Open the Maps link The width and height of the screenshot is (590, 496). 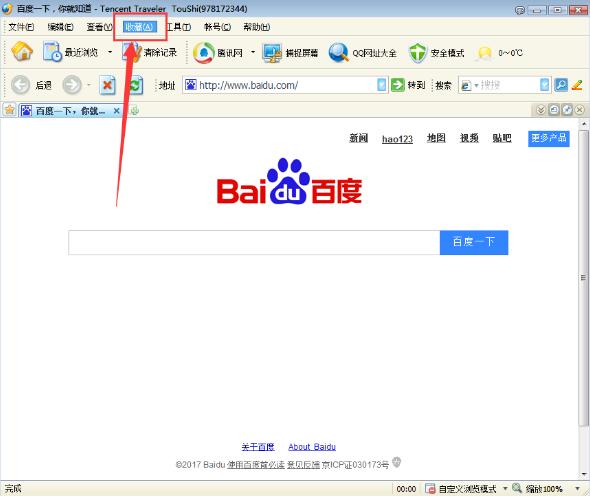click(x=436, y=138)
